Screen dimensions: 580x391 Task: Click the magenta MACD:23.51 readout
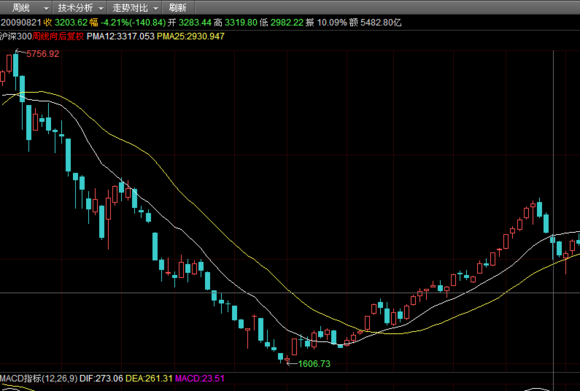pos(200,378)
